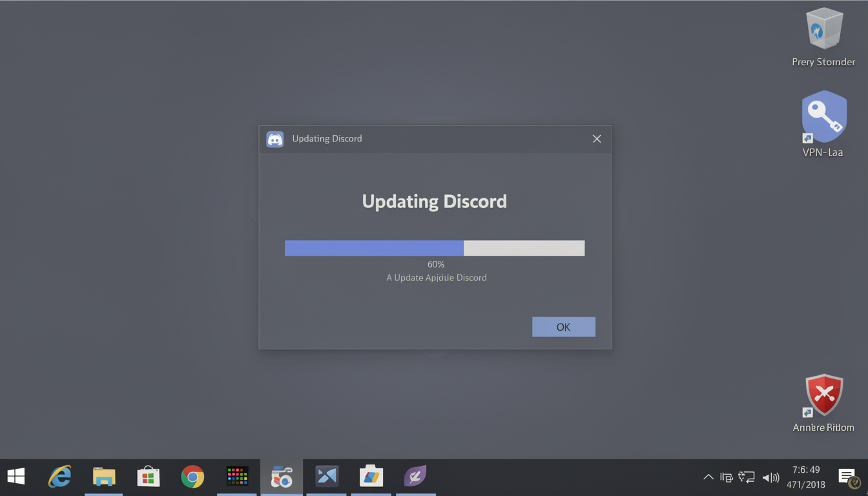Open the Discord updater from the taskbar
The width and height of the screenshot is (868, 496).
point(282,477)
